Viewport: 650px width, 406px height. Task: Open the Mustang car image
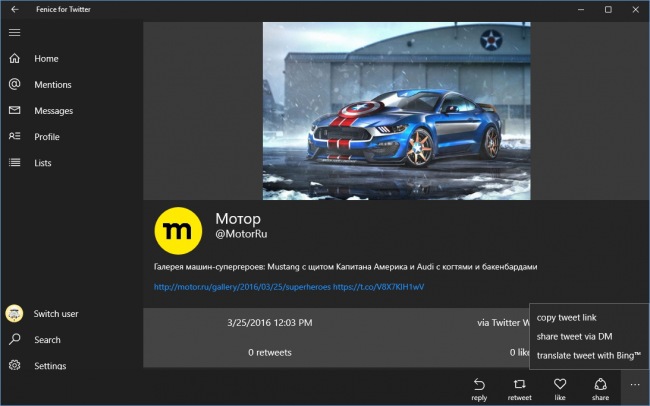pos(396,111)
